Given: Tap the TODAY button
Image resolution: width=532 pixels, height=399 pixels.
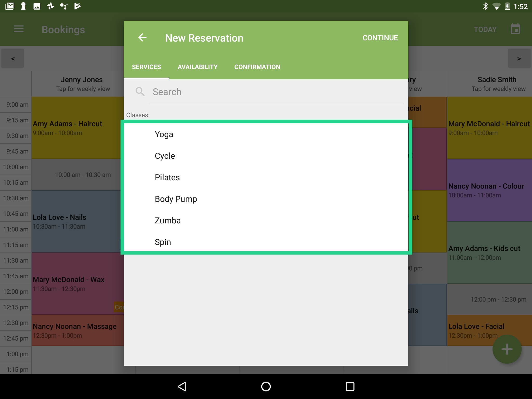Looking at the screenshot, I should pyautogui.click(x=485, y=29).
